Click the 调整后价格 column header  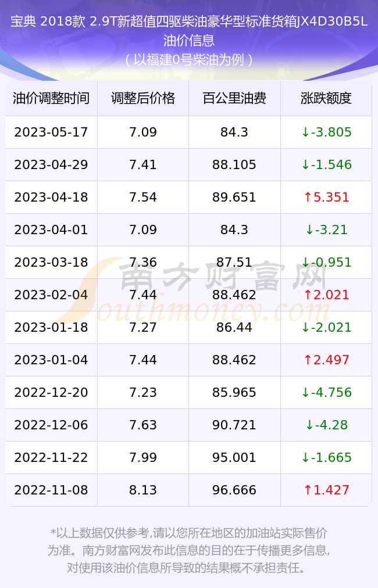(143, 98)
